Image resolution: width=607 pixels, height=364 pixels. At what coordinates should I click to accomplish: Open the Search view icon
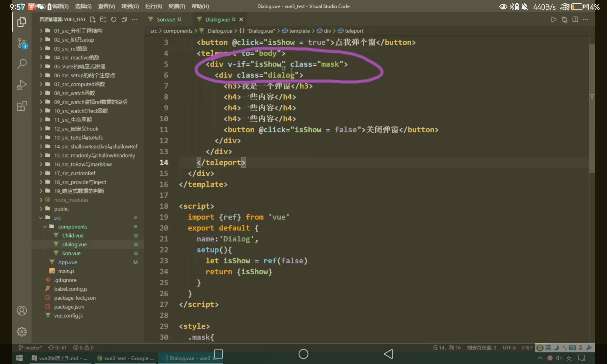pyautogui.click(x=22, y=64)
